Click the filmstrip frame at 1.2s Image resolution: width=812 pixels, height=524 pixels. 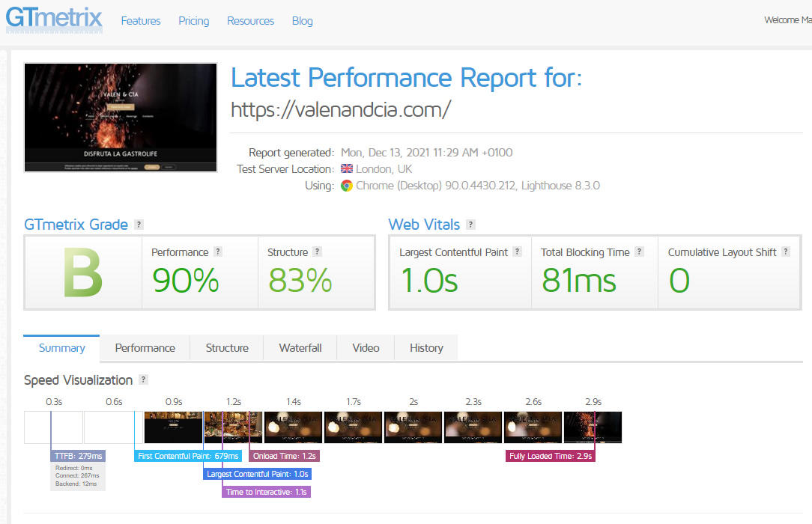234,427
